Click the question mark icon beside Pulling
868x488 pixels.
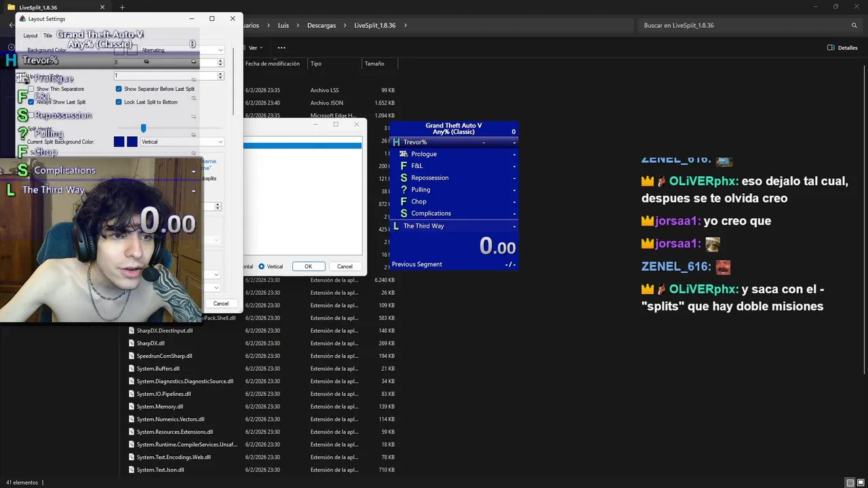point(403,190)
